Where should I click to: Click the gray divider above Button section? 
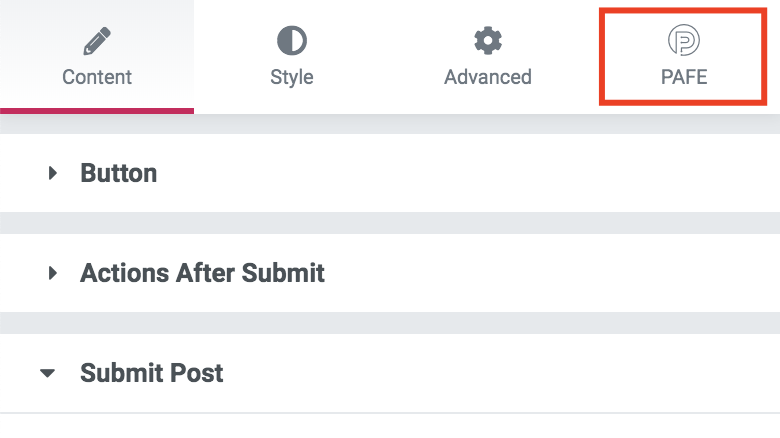coord(390,125)
